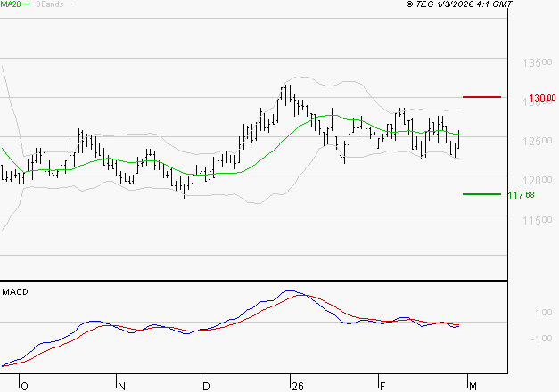Click the 13500 price axis label
This screenshot has width=559, height=392.
point(538,62)
